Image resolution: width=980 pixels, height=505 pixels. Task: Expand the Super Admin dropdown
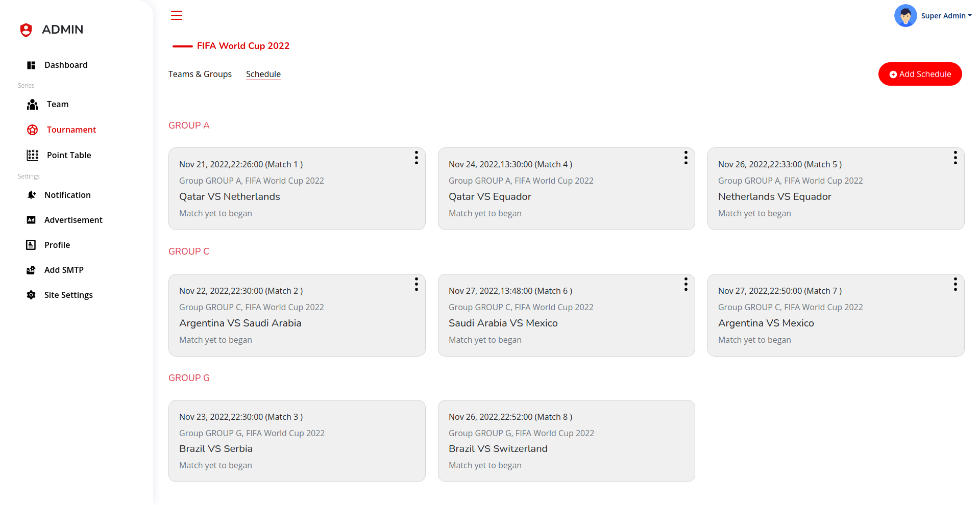946,16
